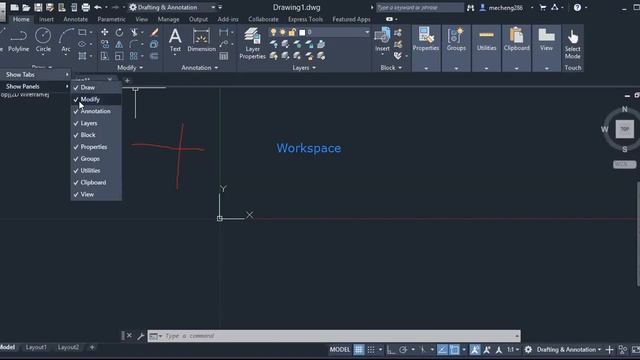Open the mecheng286 account menu
Viewport: 640px width, 360px height.
click(x=506, y=7)
